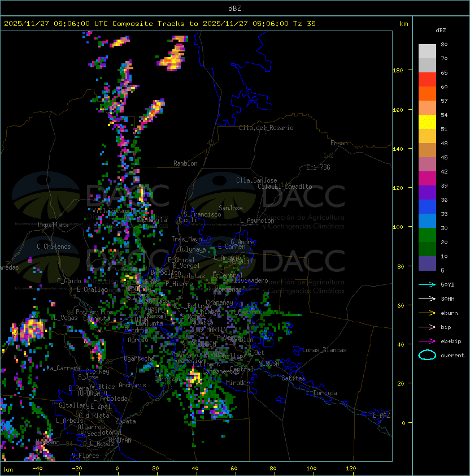Screen dimensions: 470x476
Task: Select the dark orange swatch between 60 and 57
Action: 427,93
